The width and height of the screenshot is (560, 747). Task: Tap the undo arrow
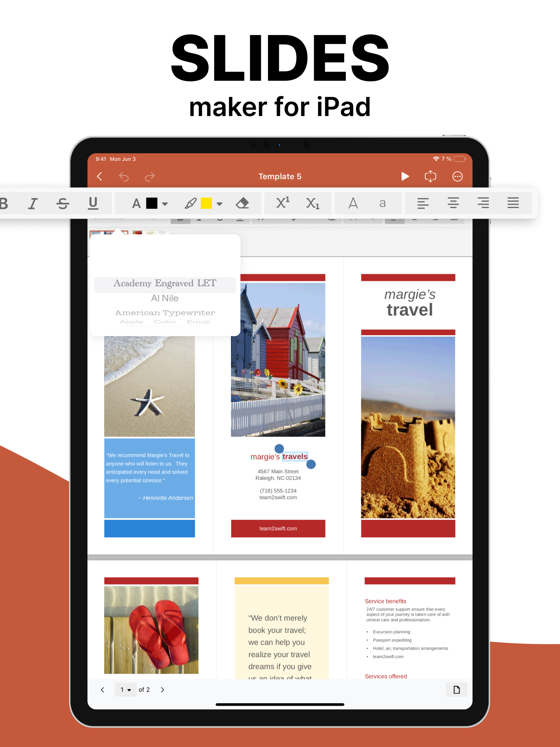pyautogui.click(x=124, y=177)
